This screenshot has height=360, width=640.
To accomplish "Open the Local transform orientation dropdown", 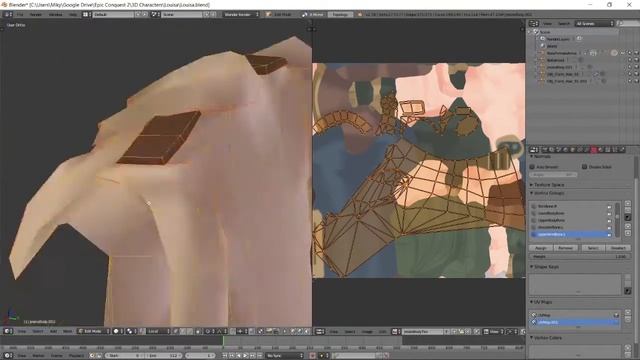I will [x=158, y=331].
